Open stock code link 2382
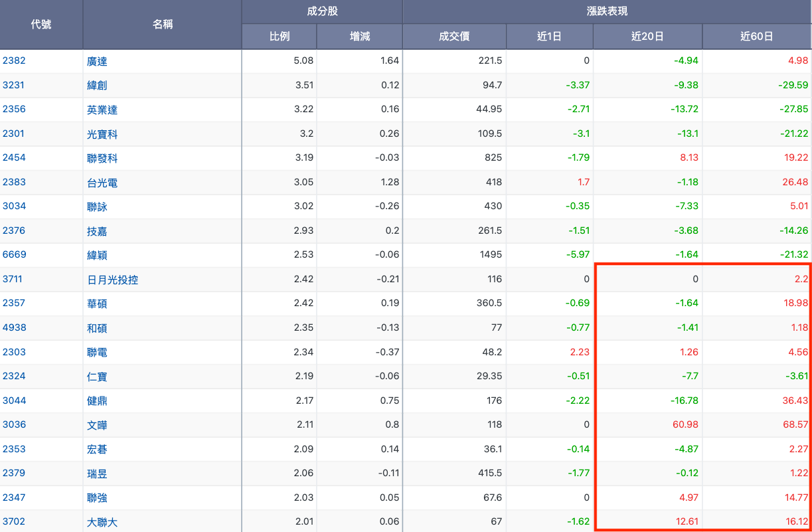 [x=14, y=60]
